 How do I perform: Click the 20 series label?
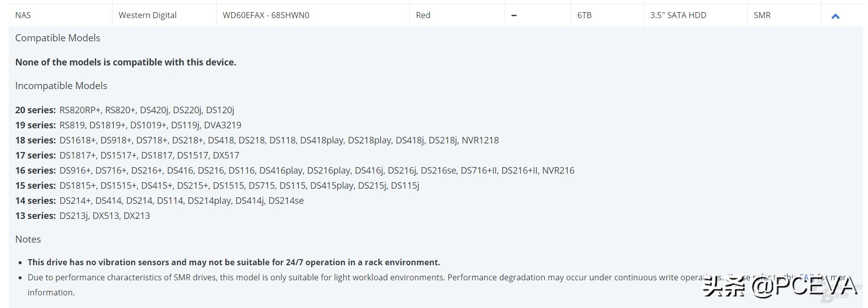(x=35, y=110)
